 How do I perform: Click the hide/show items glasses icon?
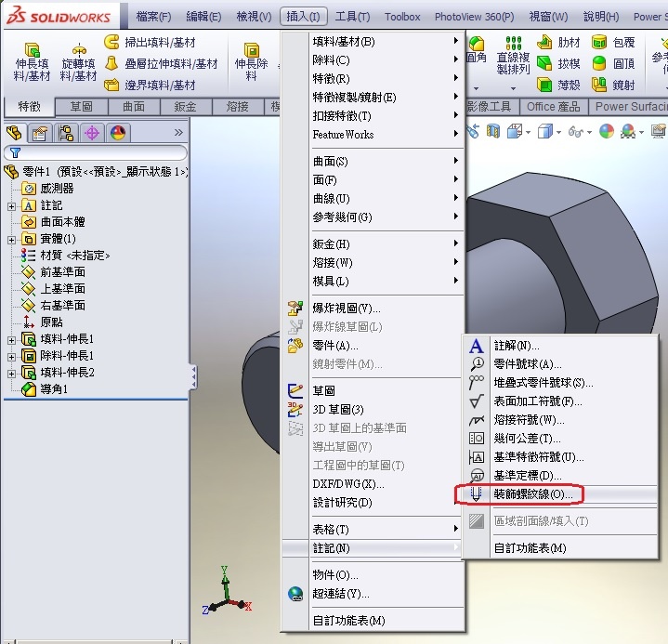click(x=575, y=132)
